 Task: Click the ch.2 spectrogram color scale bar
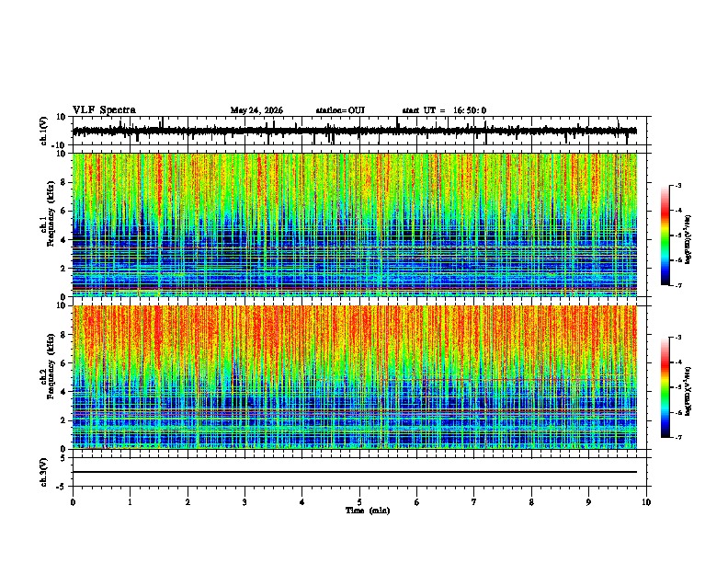[665, 387]
